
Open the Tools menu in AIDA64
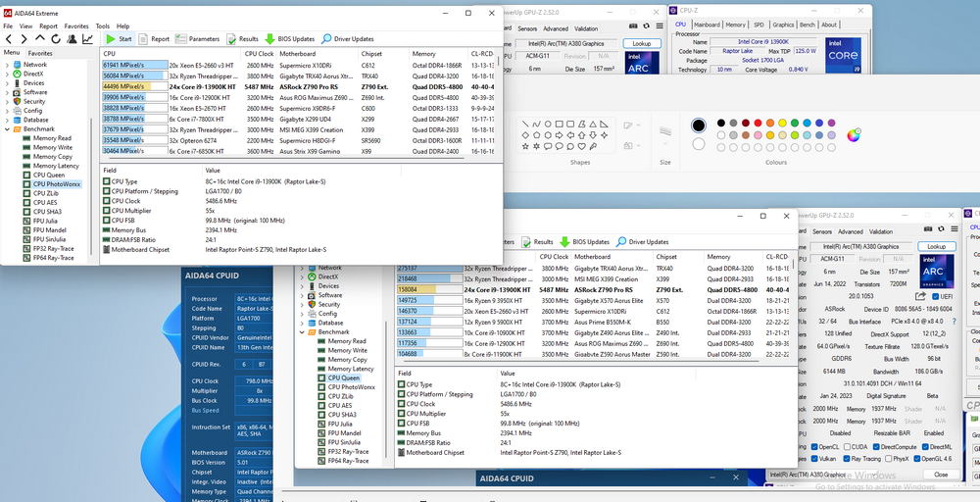(102, 25)
